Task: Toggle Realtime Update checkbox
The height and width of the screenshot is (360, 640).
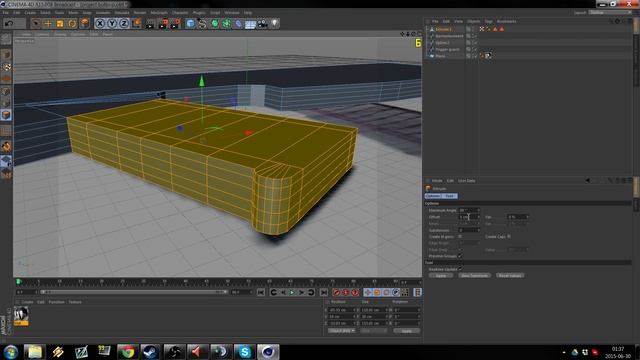Action: (x=460, y=269)
